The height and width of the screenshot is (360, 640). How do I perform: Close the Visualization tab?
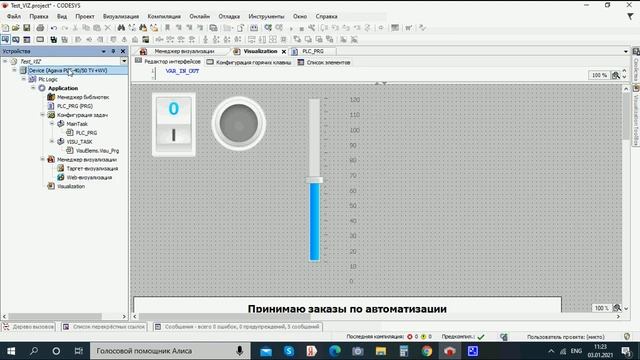click(284, 51)
